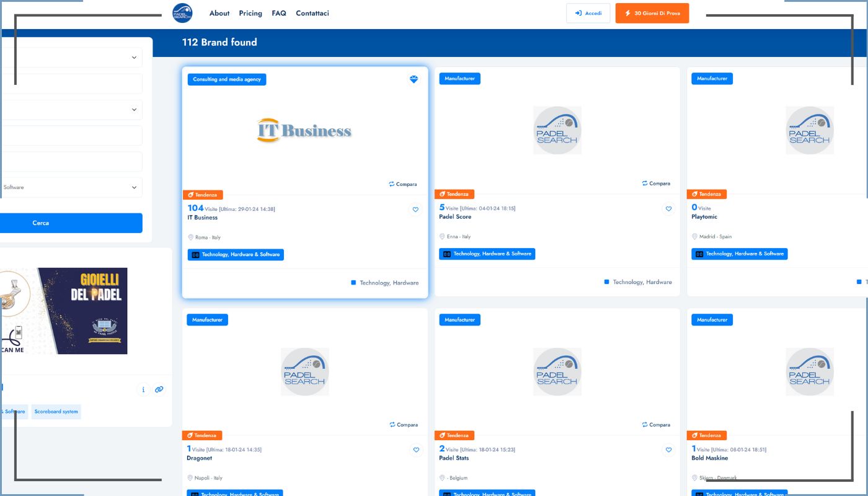The image size is (868, 496).
Task: Click the info icon in the sidebar card
Action: tap(143, 389)
